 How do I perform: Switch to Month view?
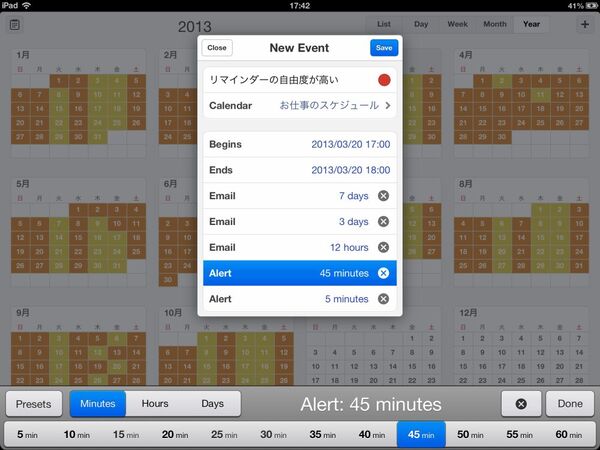tap(495, 24)
